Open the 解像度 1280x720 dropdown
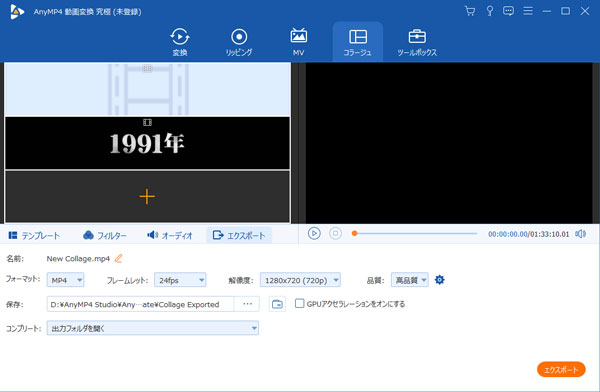Viewport: 600px width, 392px height. pyautogui.click(x=300, y=280)
